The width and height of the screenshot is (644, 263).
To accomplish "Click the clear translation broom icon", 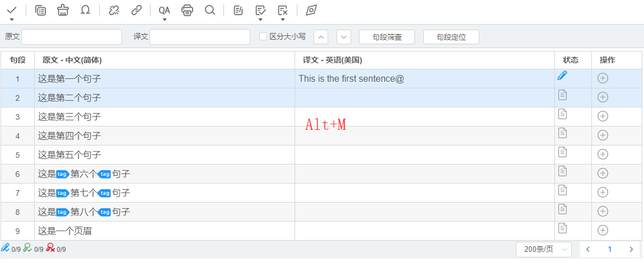I will tap(63, 10).
